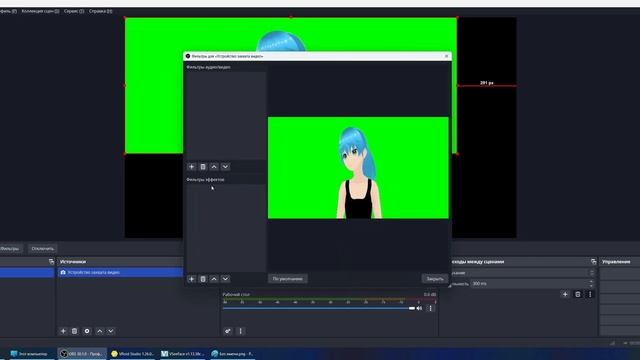Move selected source up in Источники
Viewport: 640px width, 360px height.
click(100, 331)
